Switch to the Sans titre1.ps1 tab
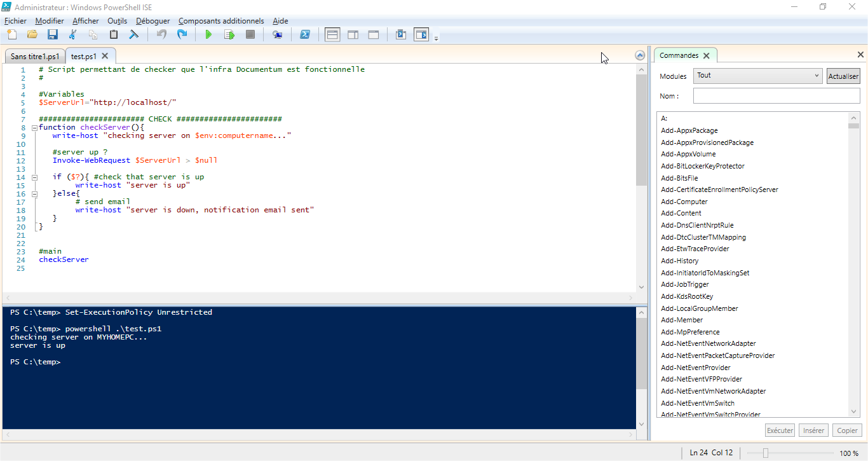 [35, 57]
